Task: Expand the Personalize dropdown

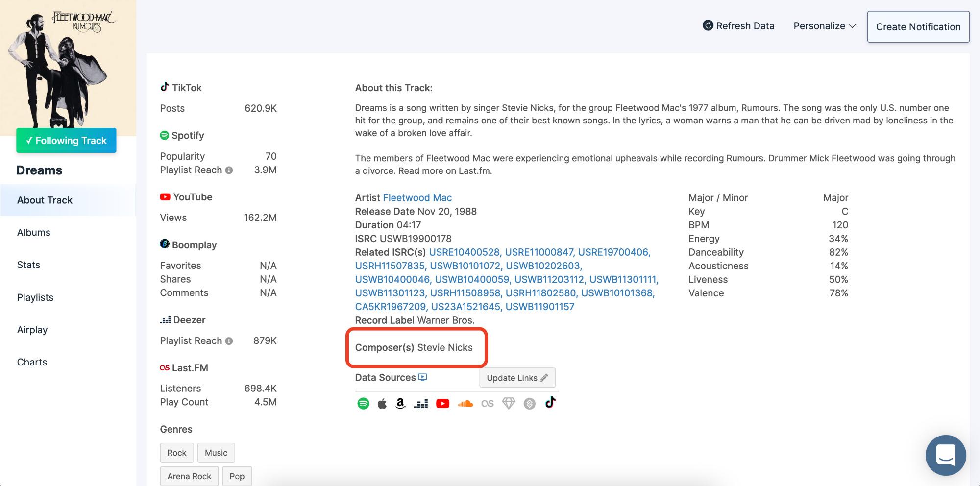Action: [825, 26]
